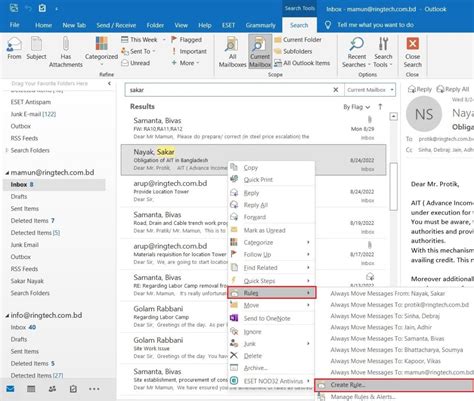Screen dimensions: 474x401
Task: Open the By Flag sort dropdown
Action: 357,107
